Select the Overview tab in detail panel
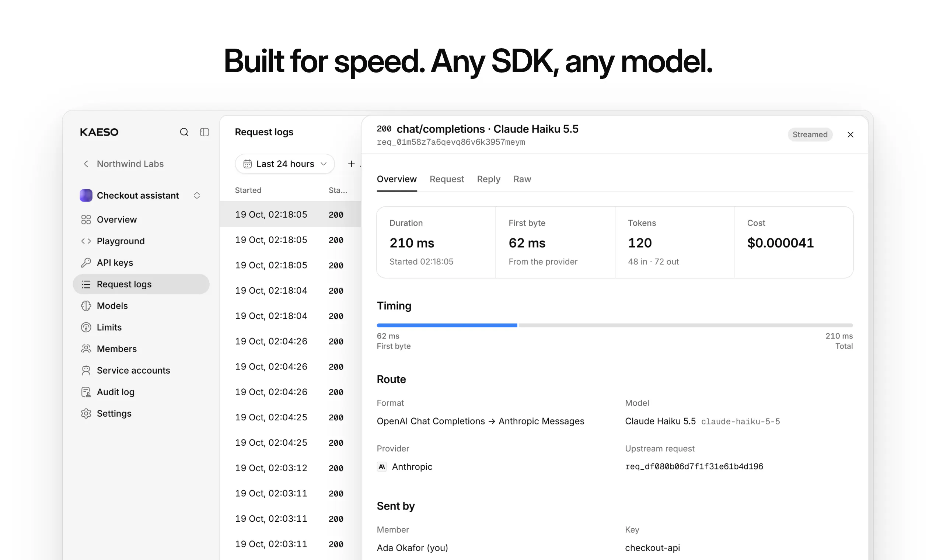Viewport: 936px width, 560px height. (397, 179)
